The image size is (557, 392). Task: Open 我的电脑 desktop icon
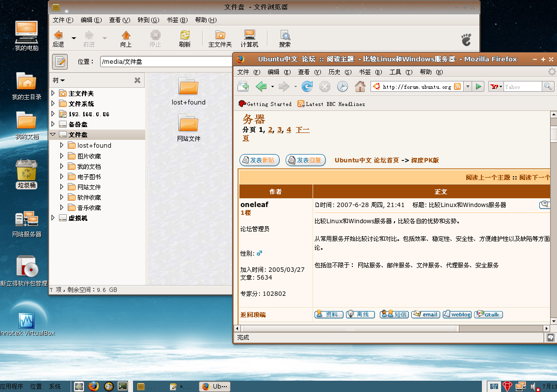coord(27,35)
